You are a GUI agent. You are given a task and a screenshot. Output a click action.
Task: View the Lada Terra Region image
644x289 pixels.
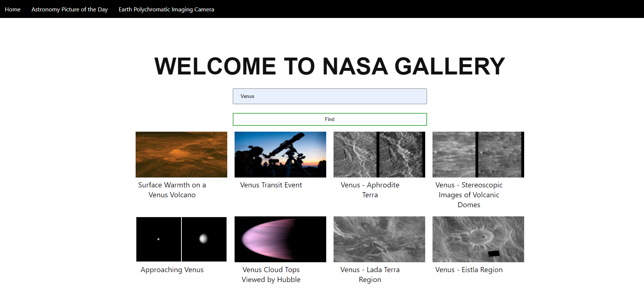click(379, 239)
